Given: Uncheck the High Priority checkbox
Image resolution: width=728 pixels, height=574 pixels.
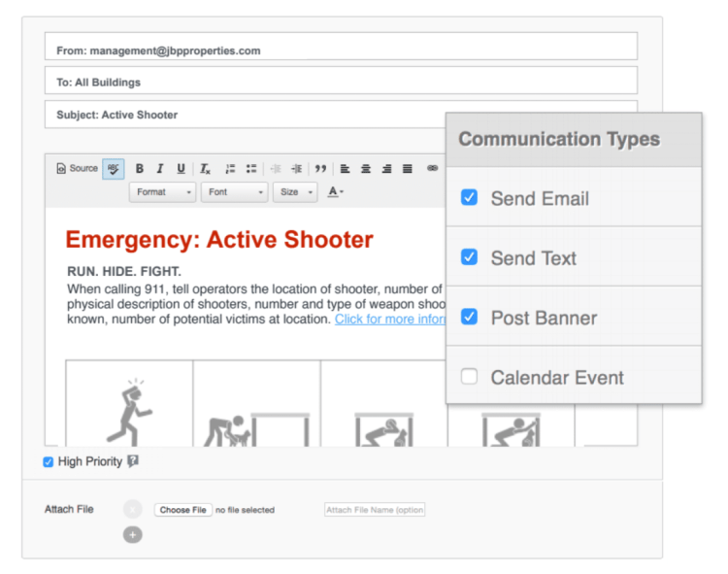Looking at the screenshot, I should [49, 462].
